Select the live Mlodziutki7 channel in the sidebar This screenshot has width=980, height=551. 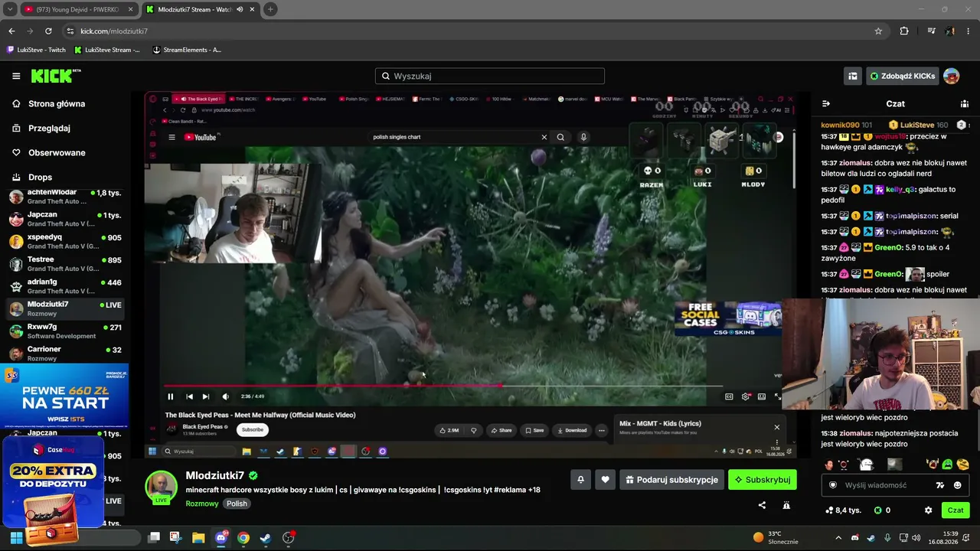click(x=64, y=308)
